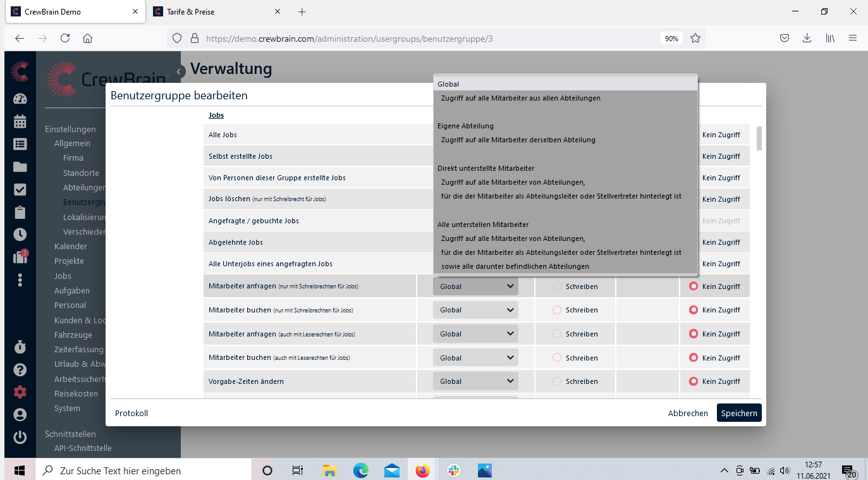Image resolution: width=868 pixels, height=480 pixels.
Task: Open the dashboard speedometer icon in sidebar
Action: click(20, 99)
